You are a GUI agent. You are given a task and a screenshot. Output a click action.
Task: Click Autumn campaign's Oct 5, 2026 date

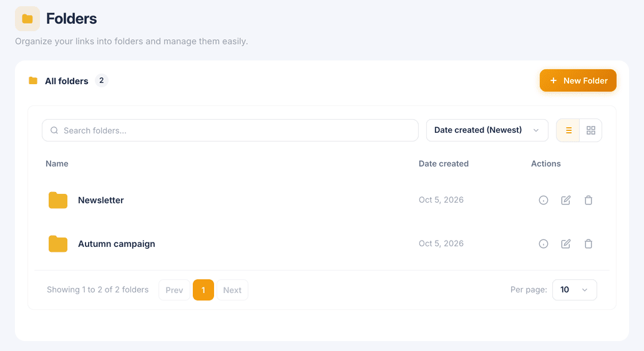tap(441, 243)
